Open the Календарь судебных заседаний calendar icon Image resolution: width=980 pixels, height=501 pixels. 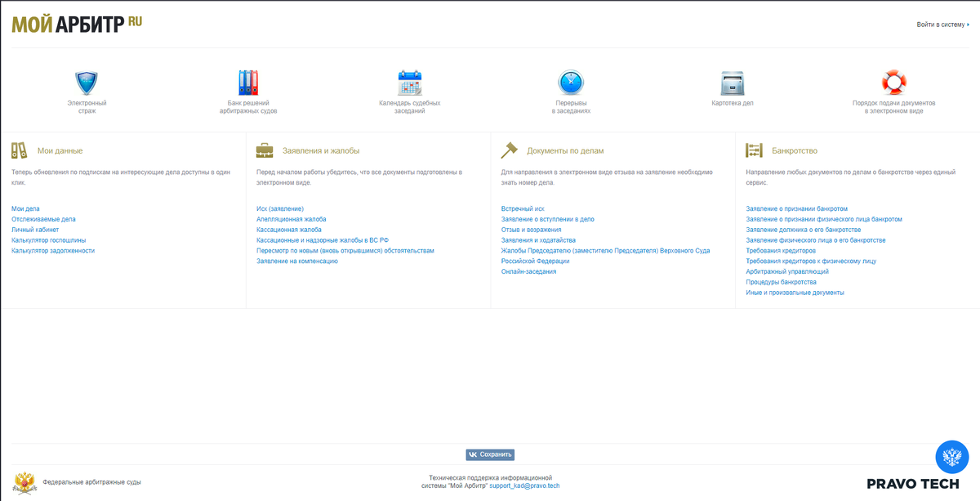pos(410,83)
